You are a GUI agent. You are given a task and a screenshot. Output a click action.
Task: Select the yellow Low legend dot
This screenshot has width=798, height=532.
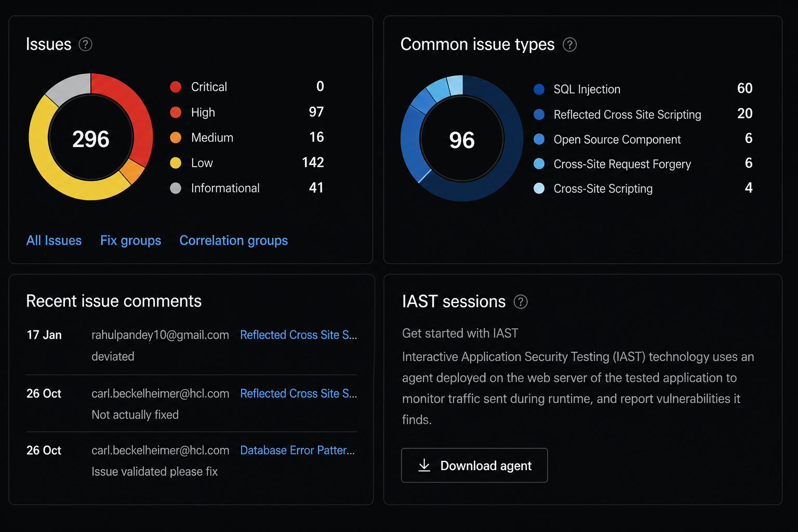(176, 163)
